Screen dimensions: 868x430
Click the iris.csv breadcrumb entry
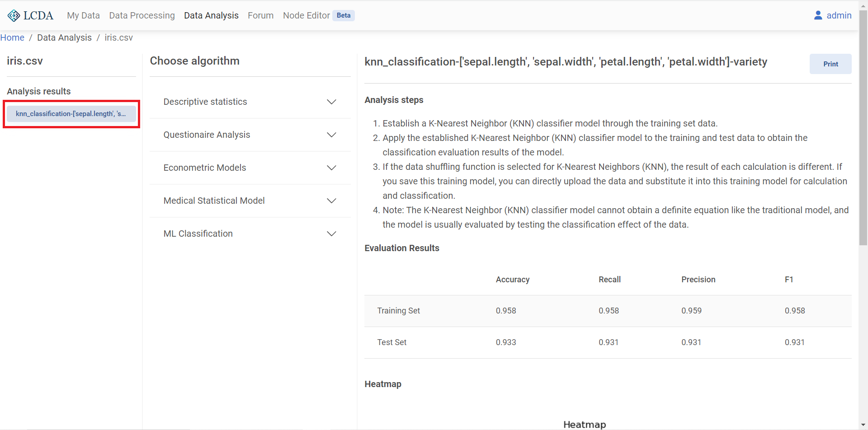pyautogui.click(x=118, y=37)
